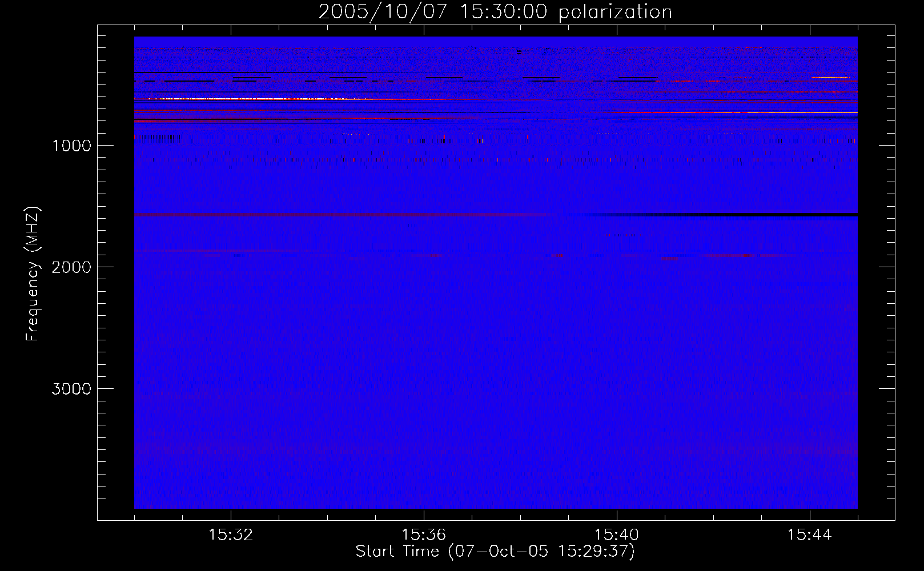Click the 'Start Time (07-Oct-05 15:29:37)' label
The image size is (924, 571).
[x=495, y=552]
